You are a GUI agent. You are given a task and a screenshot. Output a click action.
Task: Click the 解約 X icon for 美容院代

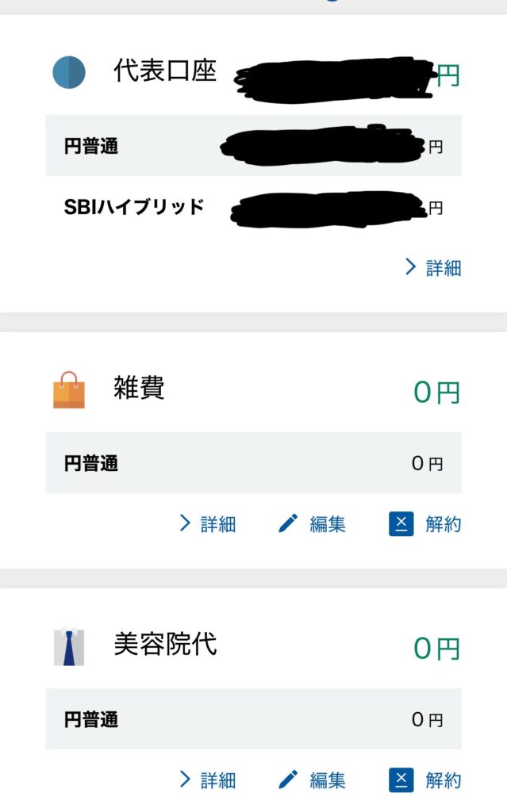[x=401, y=779]
